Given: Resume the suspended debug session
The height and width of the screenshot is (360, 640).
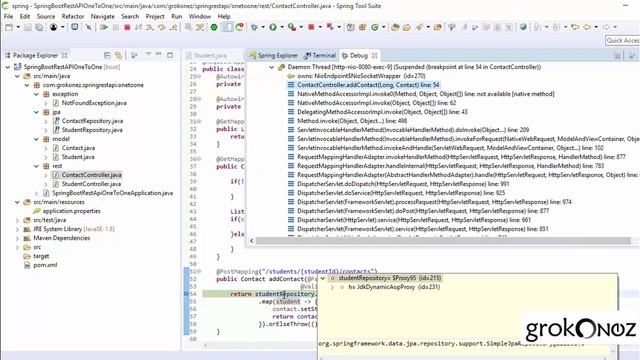Looking at the screenshot, I should (x=104, y=27).
